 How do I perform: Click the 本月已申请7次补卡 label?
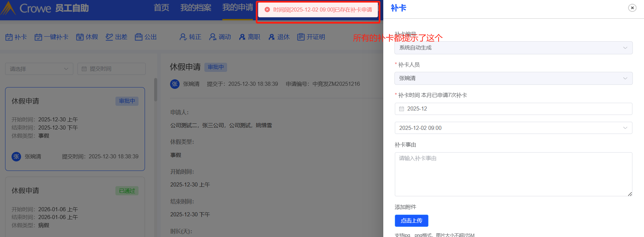click(444, 95)
